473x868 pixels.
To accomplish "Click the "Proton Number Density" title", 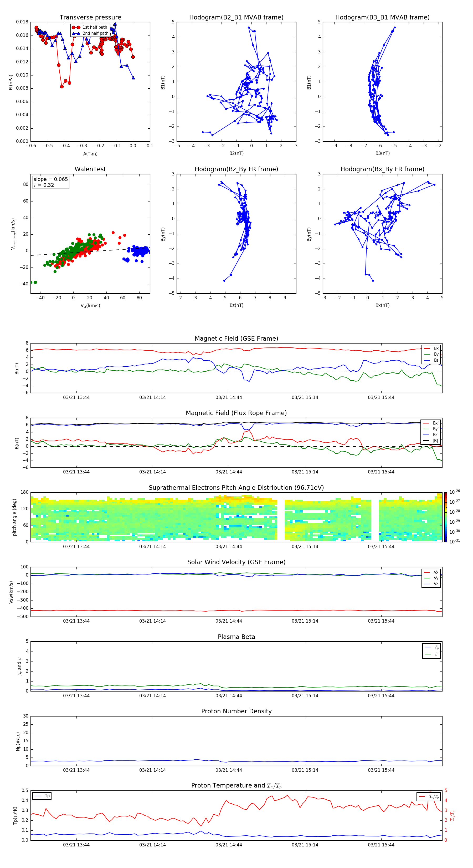I will tap(236, 711).
